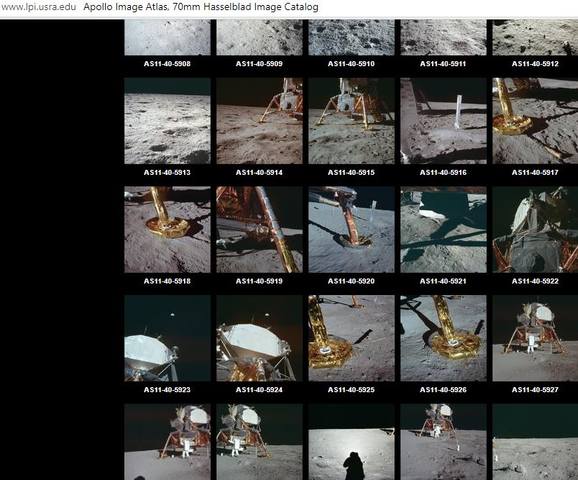
Task: Click the AS11-40-5911 caption link
Action: [x=443, y=64]
